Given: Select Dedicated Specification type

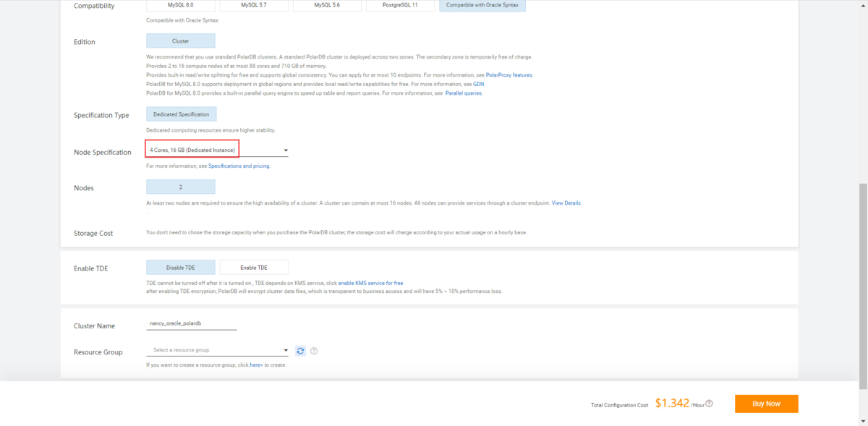Looking at the screenshot, I should (x=181, y=114).
